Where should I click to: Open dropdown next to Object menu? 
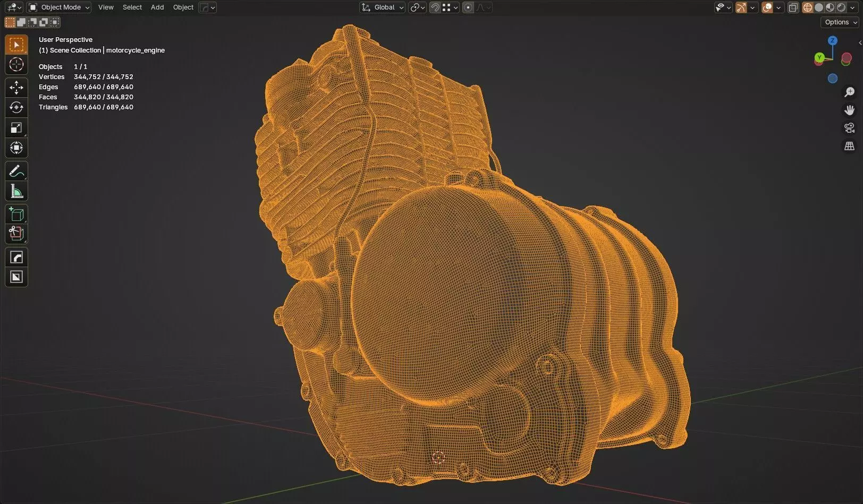click(x=207, y=7)
